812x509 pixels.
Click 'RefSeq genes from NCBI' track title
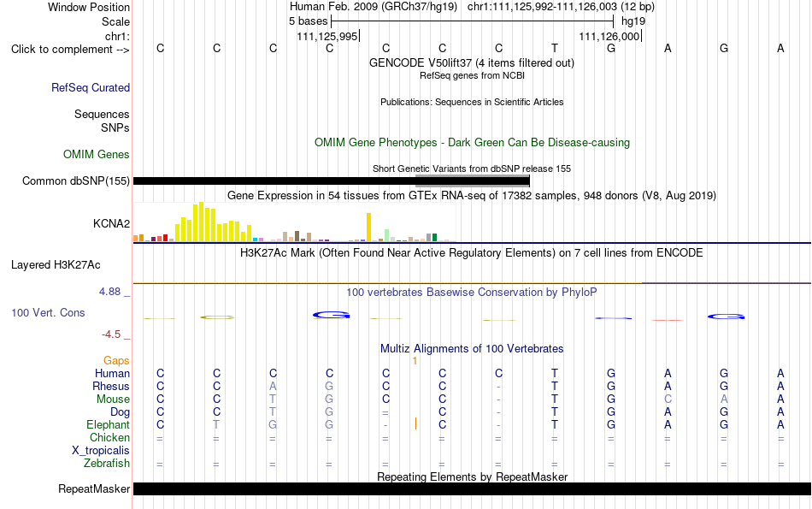point(472,75)
